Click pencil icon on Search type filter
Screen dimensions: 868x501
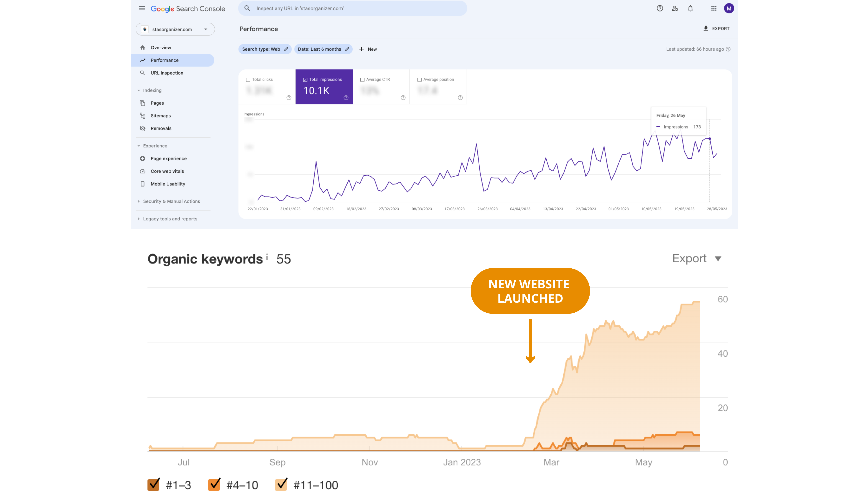point(286,49)
